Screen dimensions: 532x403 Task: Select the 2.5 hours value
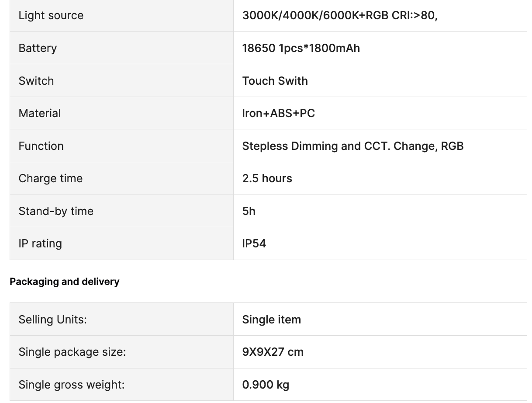coord(267,178)
